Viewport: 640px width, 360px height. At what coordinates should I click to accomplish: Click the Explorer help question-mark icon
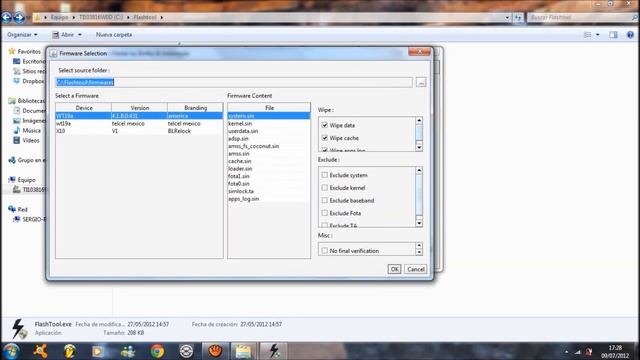pos(630,35)
